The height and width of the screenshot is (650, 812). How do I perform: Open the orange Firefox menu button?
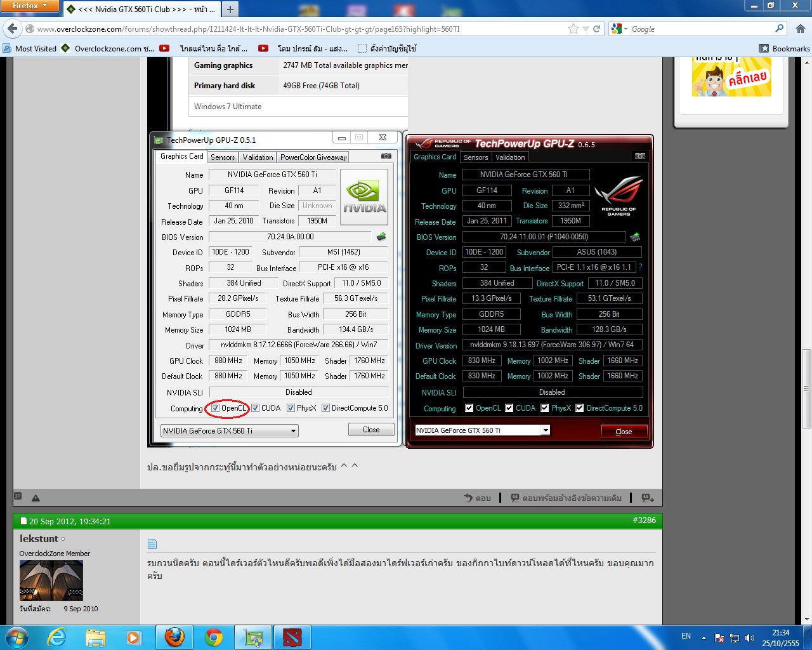(30, 6)
